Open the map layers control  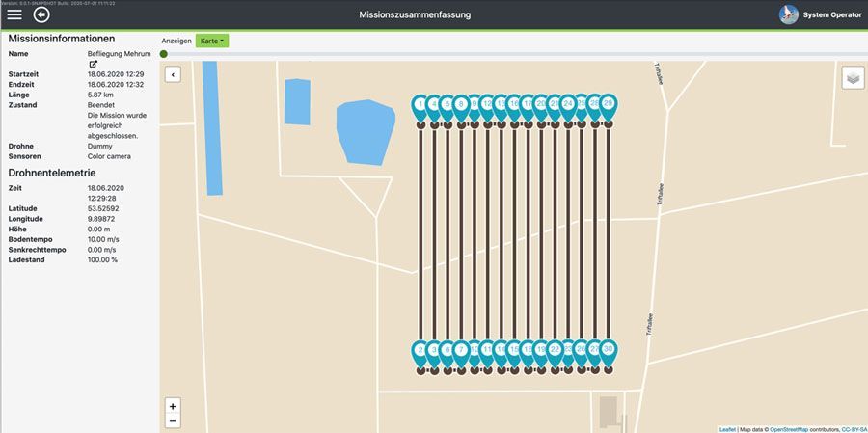[x=853, y=78]
